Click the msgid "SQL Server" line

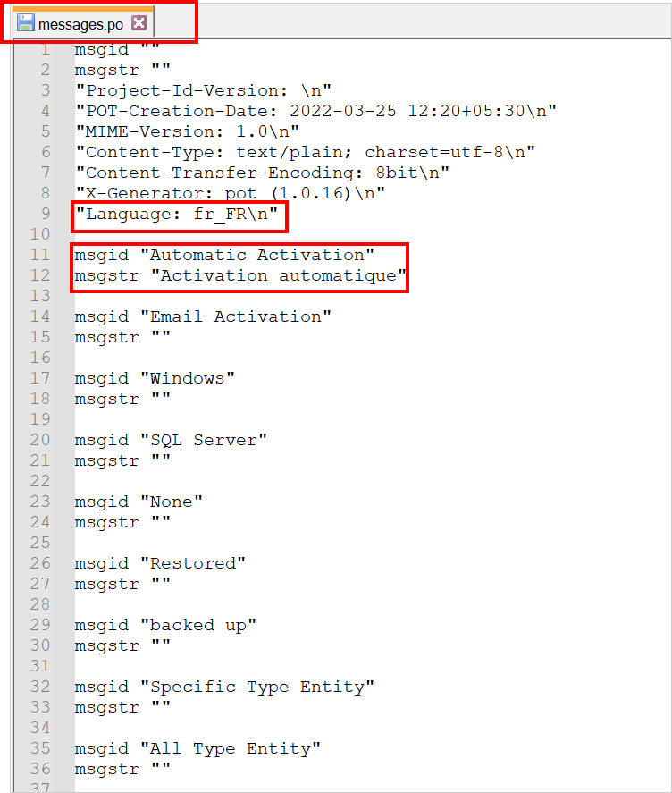pos(171,440)
